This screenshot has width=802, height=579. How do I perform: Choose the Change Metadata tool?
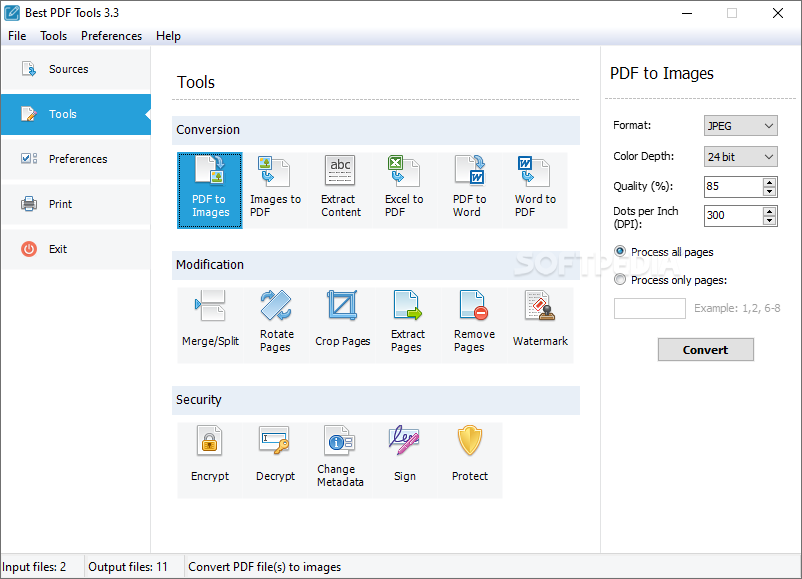340,460
